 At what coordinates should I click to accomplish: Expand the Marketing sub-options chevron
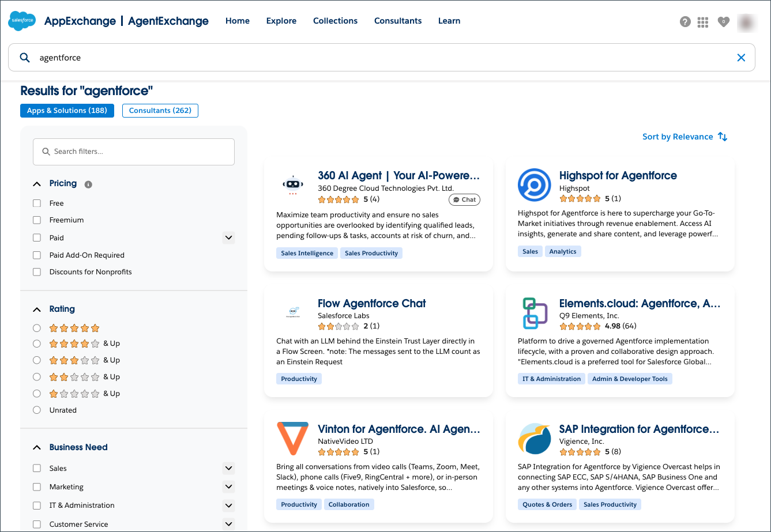[x=228, y=487]
